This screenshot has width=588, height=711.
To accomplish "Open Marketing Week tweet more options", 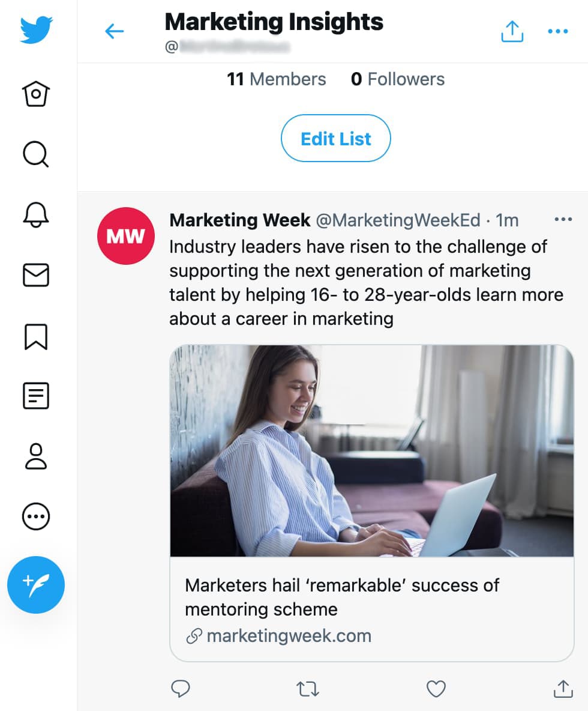I will pyautogui.click(x=563, y=220).
